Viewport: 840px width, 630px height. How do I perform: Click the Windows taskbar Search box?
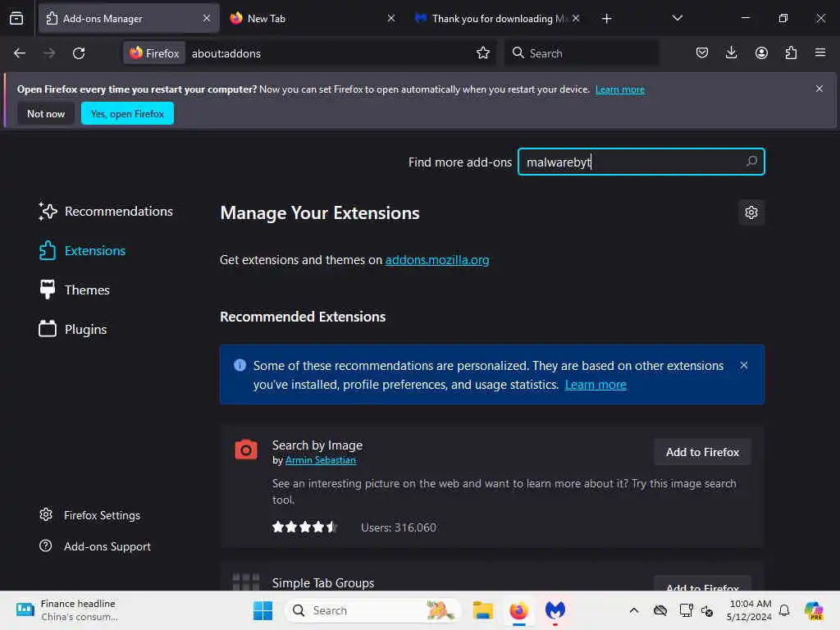[373, 610]
